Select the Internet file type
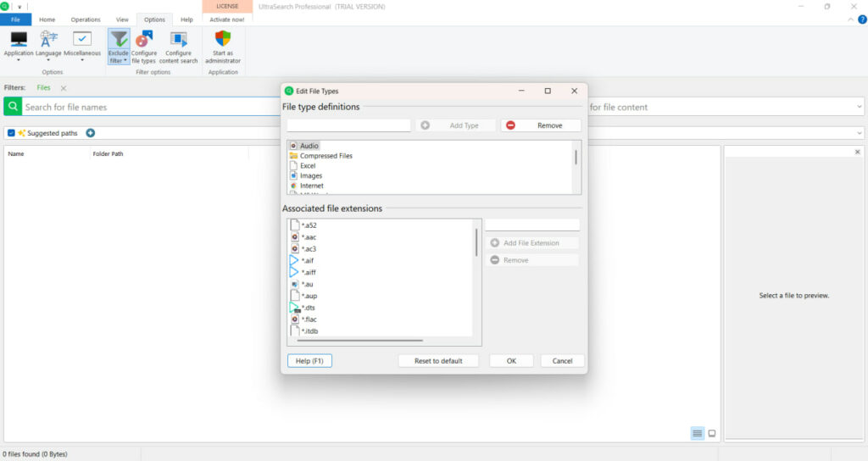 307,186
